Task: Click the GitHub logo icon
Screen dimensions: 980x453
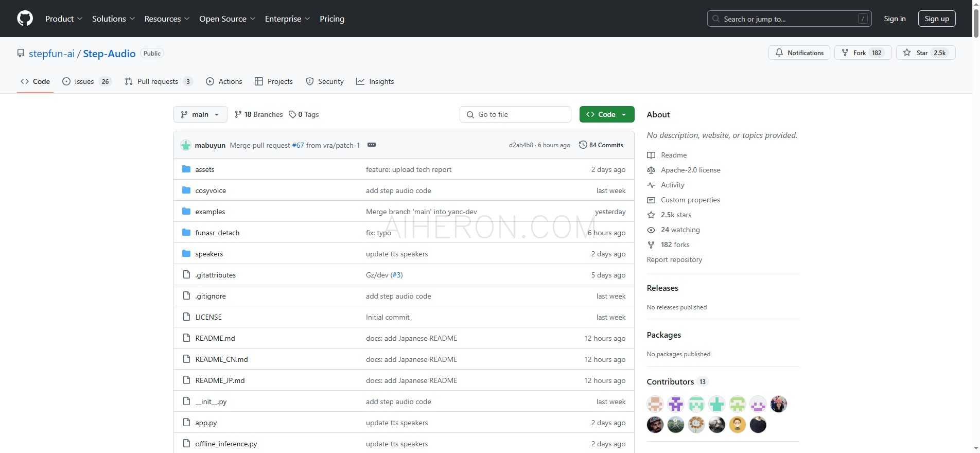Action: tap(25, 19)
